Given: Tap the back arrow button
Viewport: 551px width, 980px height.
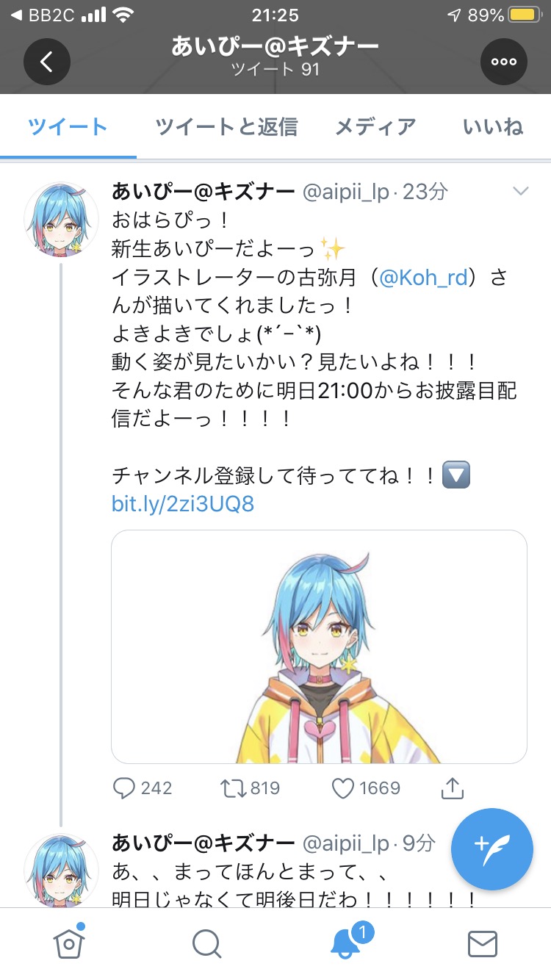Looking at the screenshot, I should (46, 62).
